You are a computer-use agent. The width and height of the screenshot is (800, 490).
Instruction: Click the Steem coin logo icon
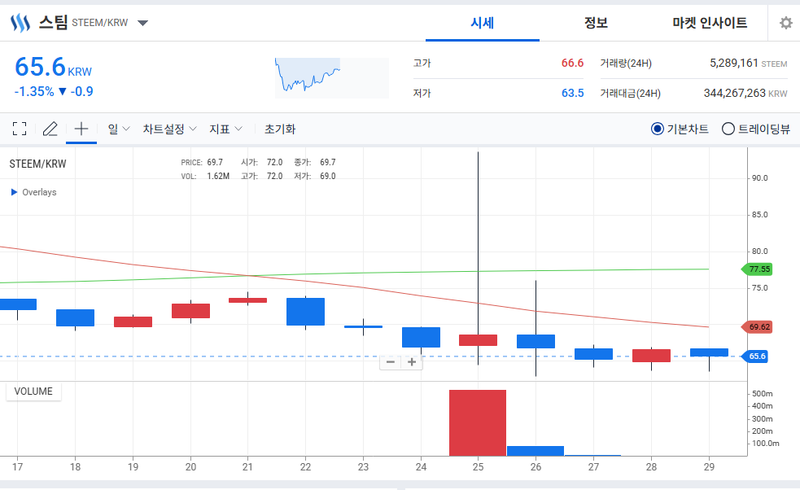20,22
